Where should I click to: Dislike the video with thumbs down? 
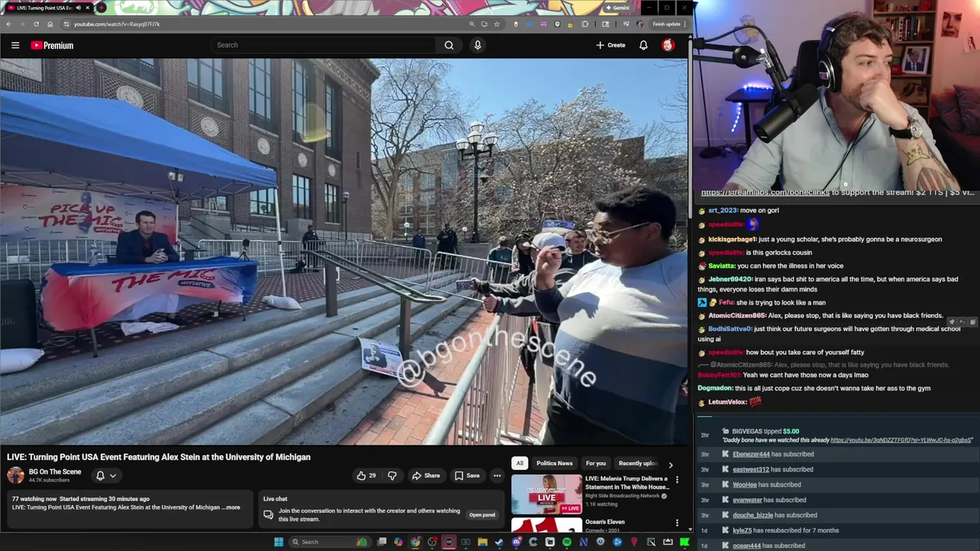pyautogui.click(x=392, y=475)
